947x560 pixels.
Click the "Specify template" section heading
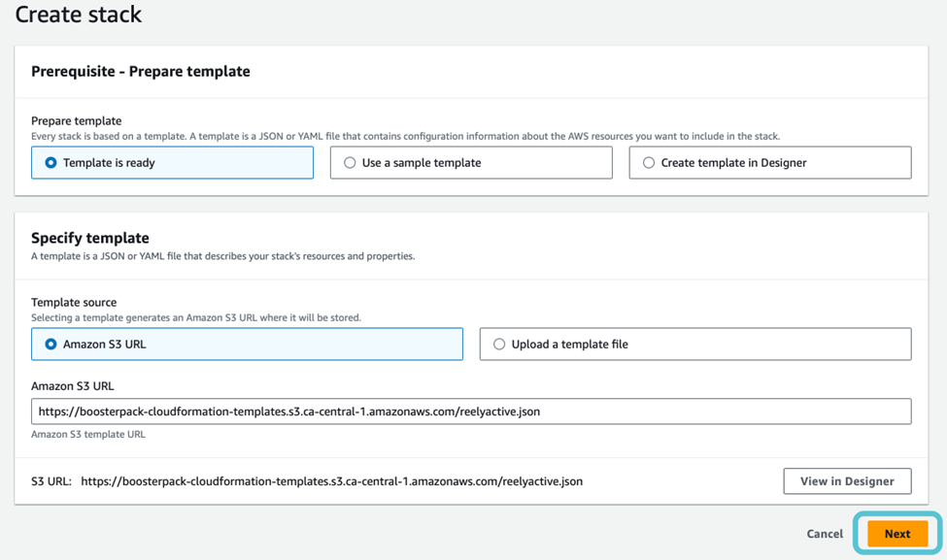90,238
